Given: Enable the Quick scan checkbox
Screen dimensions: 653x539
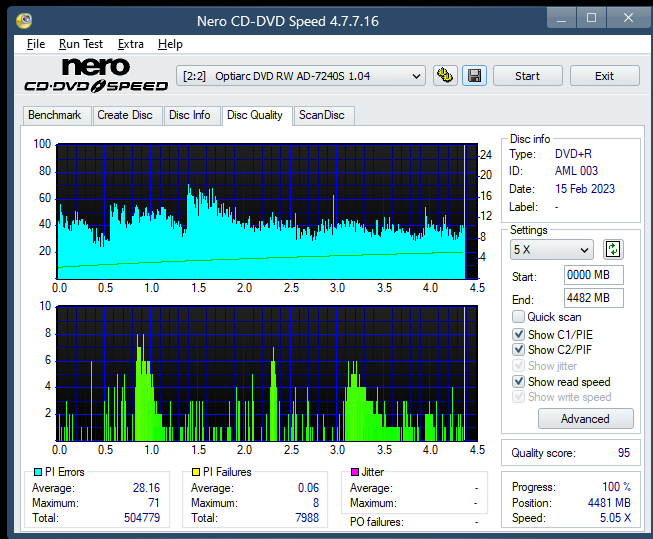Looking at the screenshot, I should click(518, 317).
